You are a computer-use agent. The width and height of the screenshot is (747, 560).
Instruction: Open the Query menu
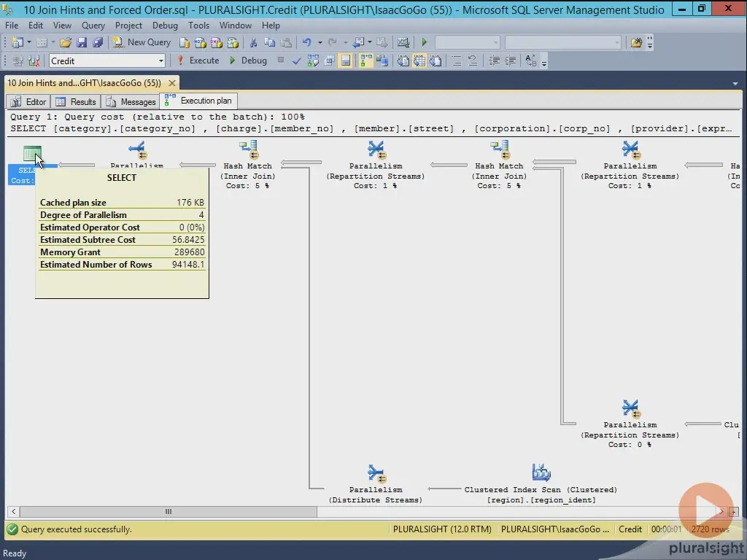[x=93, y=25]
